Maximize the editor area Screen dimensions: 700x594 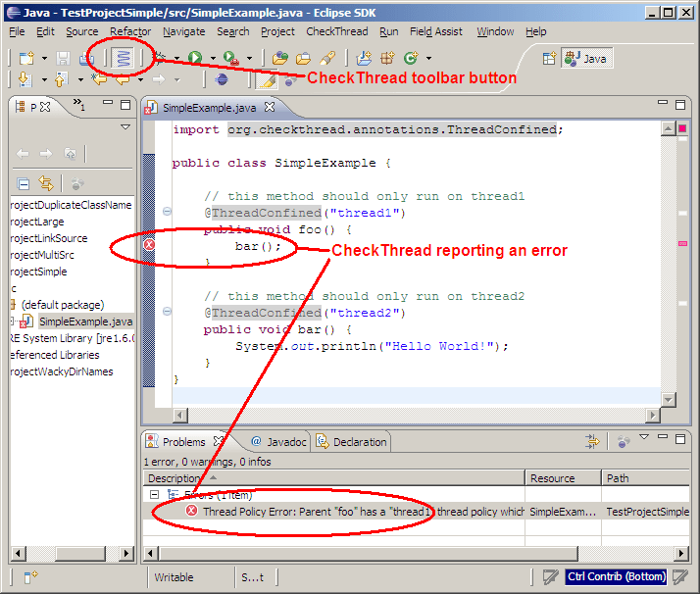(x=680, y=105)
